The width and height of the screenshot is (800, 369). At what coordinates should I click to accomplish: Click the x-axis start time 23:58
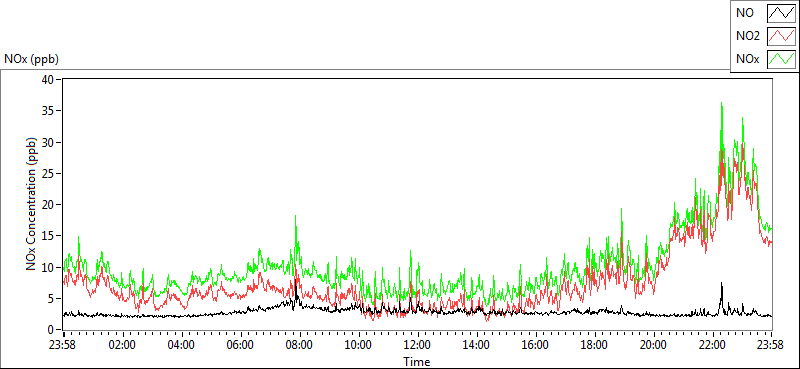click(x=63, y=345)
